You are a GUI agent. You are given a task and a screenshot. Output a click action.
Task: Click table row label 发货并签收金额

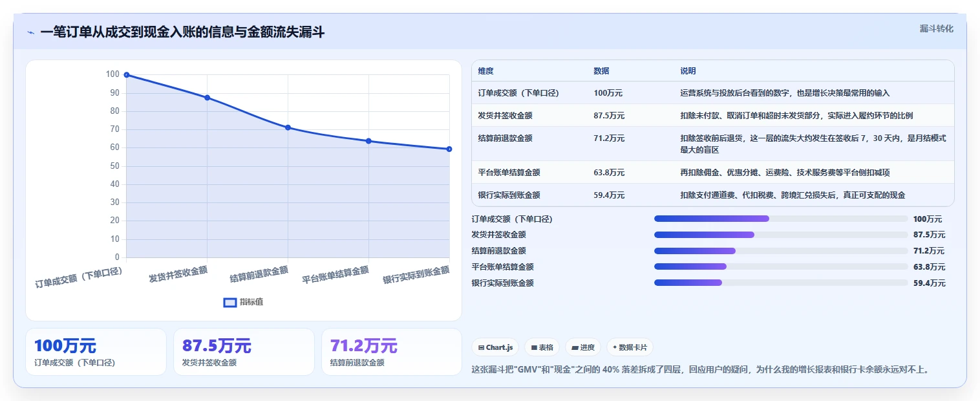(505, 116)
